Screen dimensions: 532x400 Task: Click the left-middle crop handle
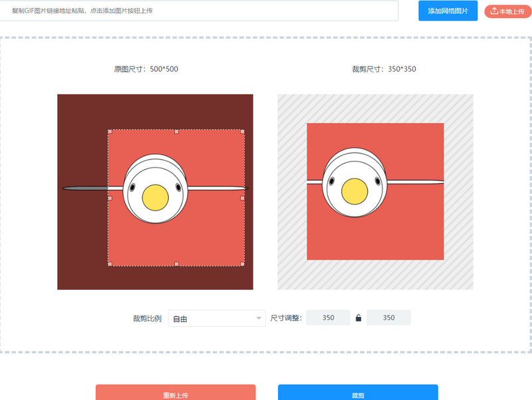pyautogui.click(x=110, y=198)
